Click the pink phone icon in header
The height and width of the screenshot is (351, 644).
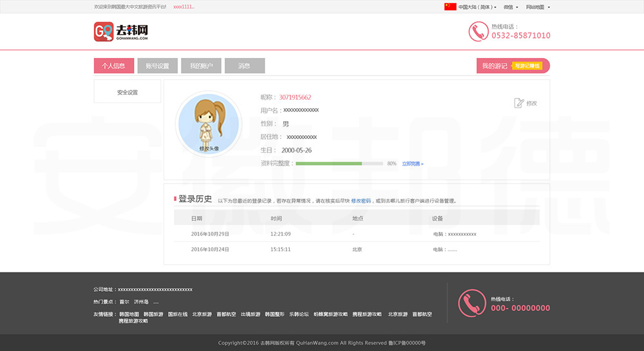tap(478, 32)
